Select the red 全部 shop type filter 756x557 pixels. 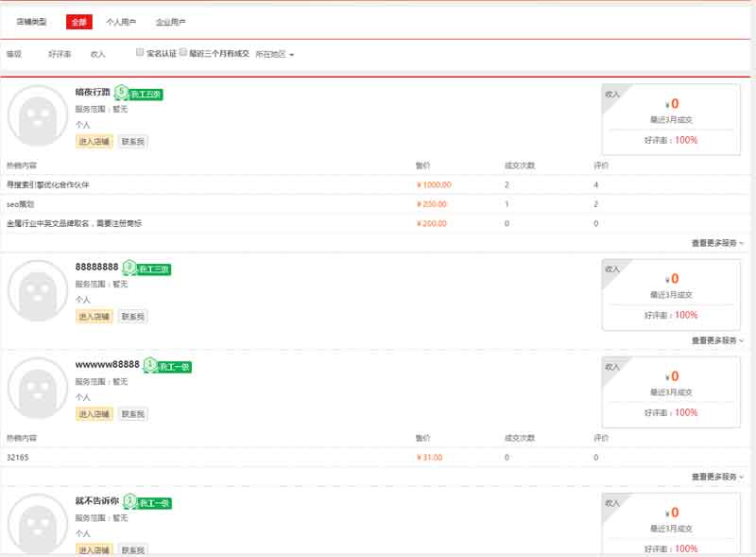click(78, 22)
